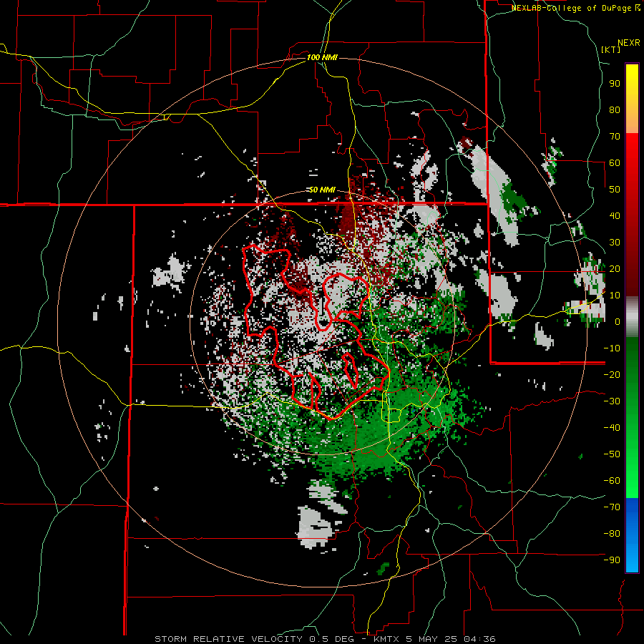Click the '100 NMI' range ring label
The image size is (644, 644).
(322, 57)
